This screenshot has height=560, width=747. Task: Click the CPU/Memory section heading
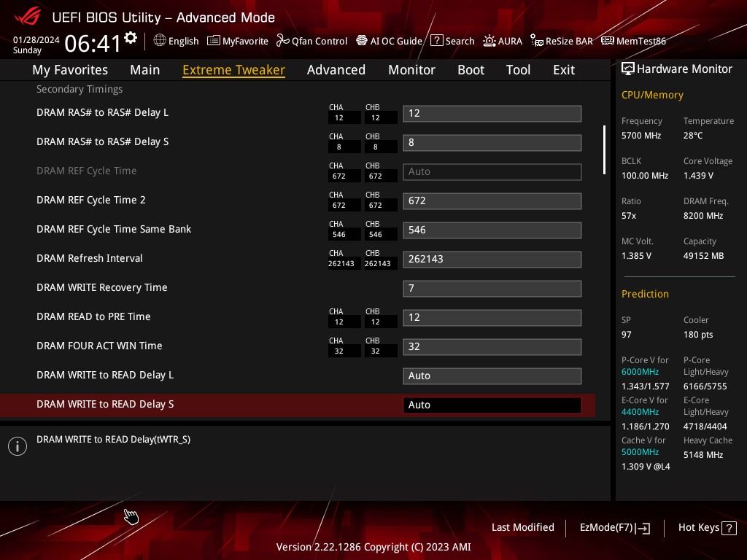click(652, 95)
